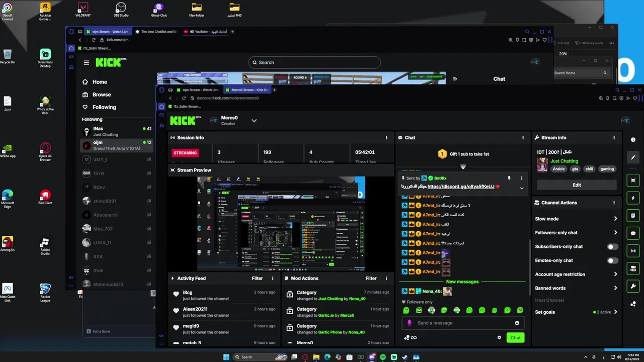Click the Send a message input field
644x362 pixels.
tap(463, 323)
